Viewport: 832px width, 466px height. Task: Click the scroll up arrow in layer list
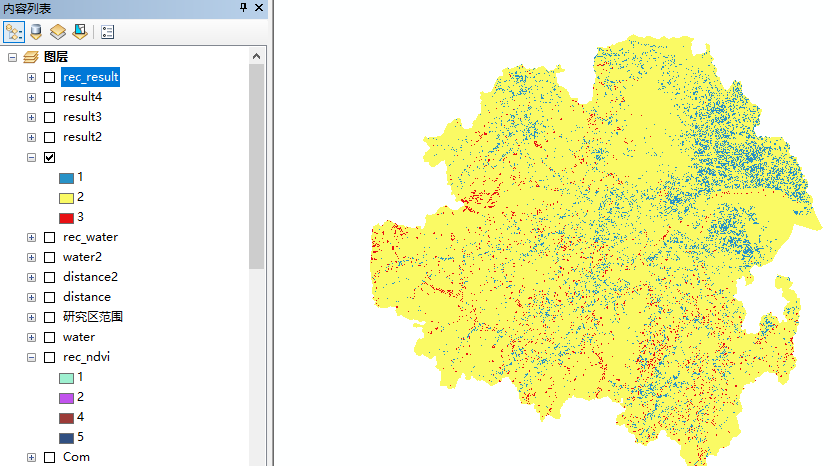(x=257, y=56)
